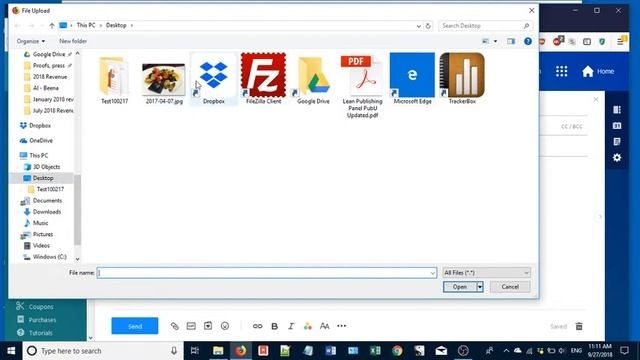Refresh the Desktop folder listing

428,26
